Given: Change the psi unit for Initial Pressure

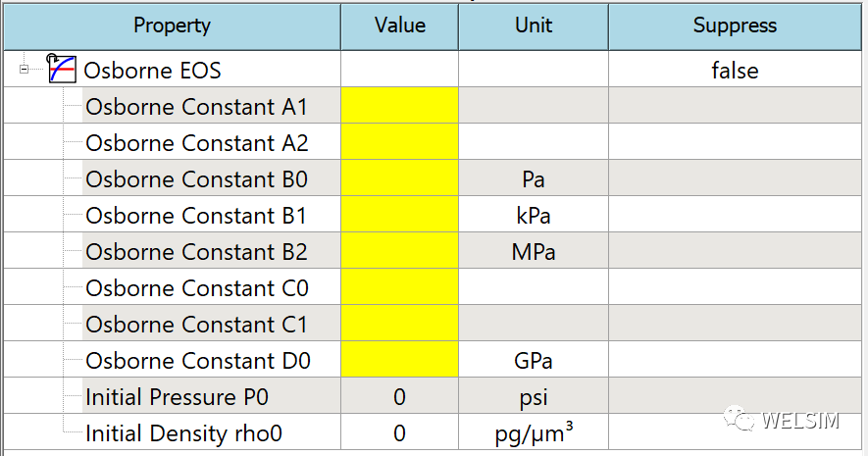Looking at the screenshot, I should [534, 396].
